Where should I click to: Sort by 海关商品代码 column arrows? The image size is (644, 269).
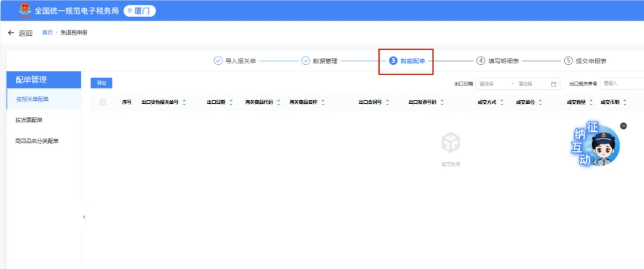click(279, 103)
